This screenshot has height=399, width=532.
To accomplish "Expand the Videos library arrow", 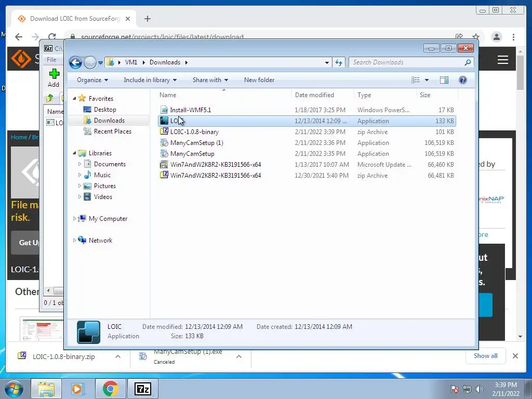I will (79, 197).
